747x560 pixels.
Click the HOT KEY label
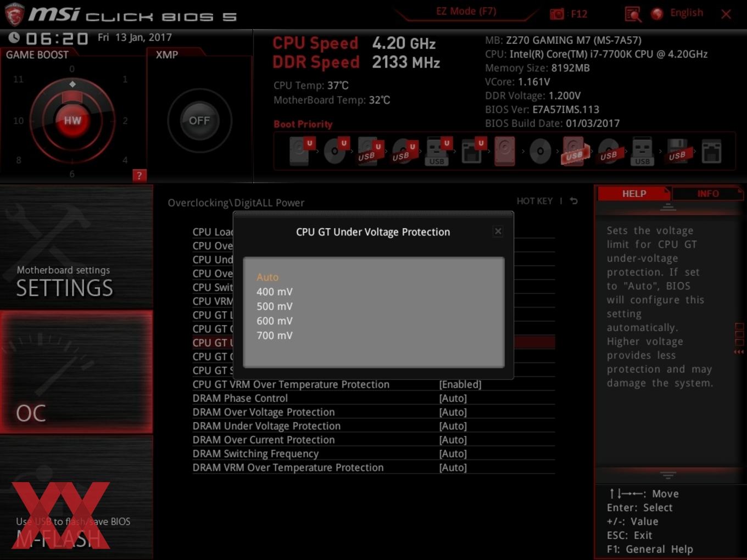coord(534,201)
